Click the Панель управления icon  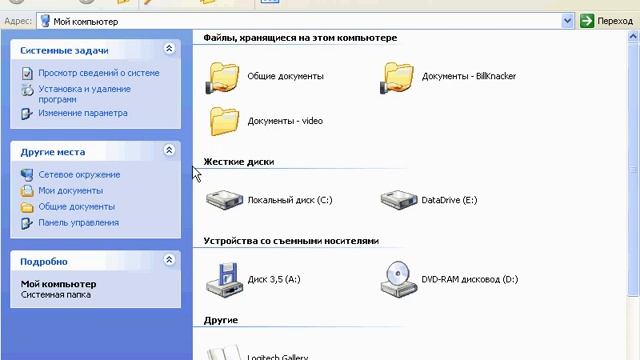(x=27, y=223)
